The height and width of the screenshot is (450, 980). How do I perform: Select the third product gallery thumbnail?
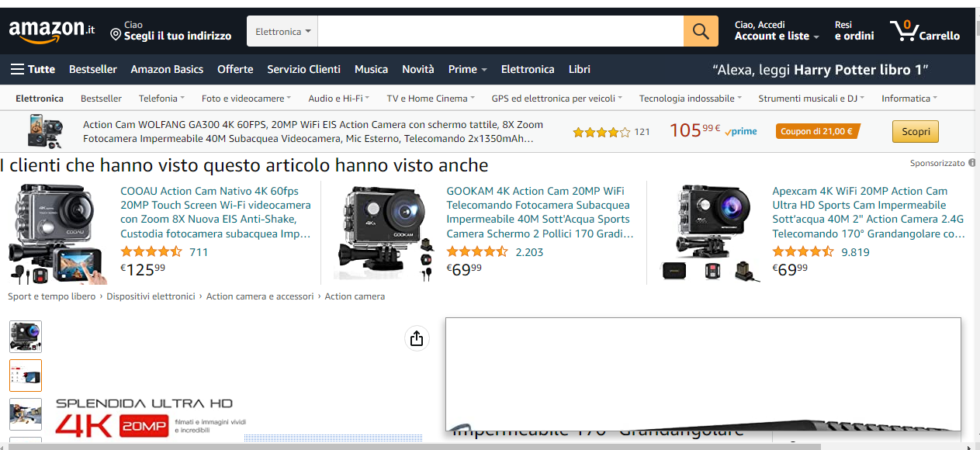click(x=26, y=414)
